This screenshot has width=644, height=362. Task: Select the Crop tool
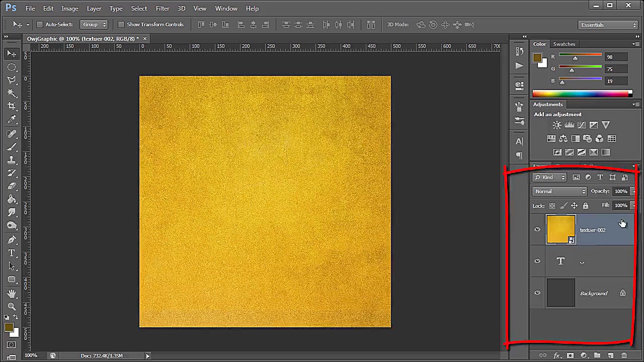click(12, 106)
